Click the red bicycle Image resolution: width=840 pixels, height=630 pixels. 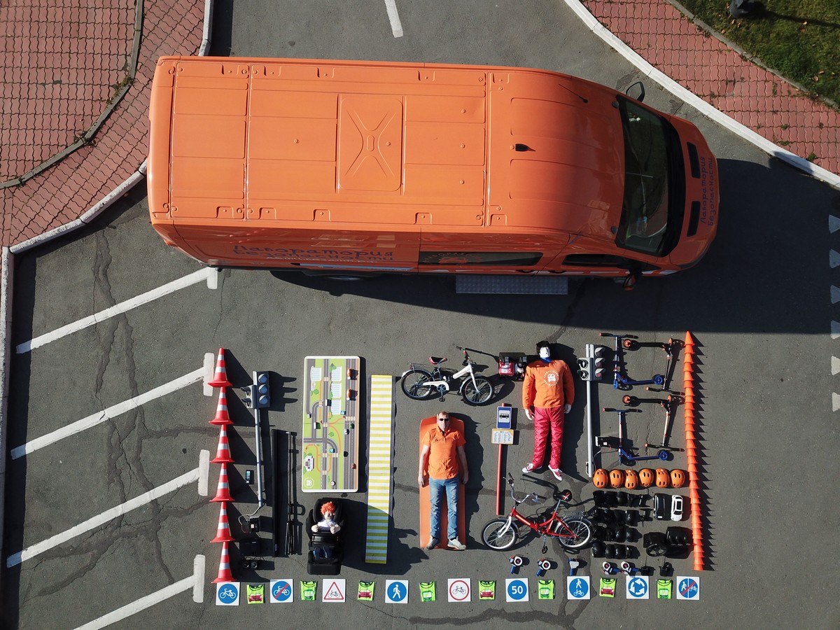[538, 523]
